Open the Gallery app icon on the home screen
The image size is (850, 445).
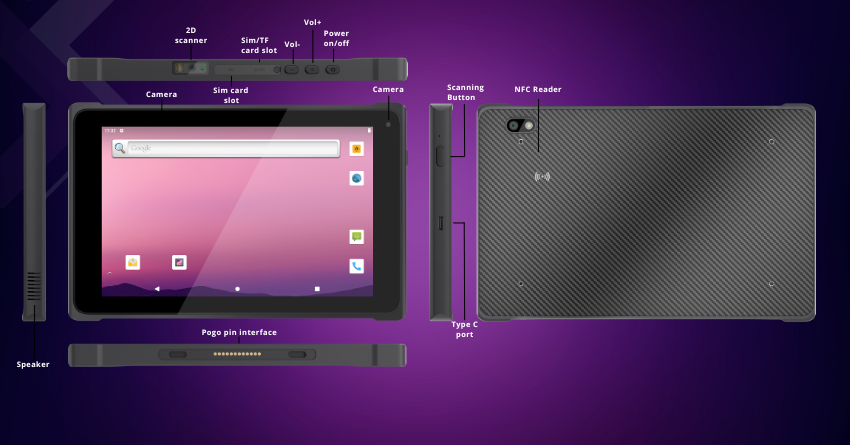tap(179, 262)
